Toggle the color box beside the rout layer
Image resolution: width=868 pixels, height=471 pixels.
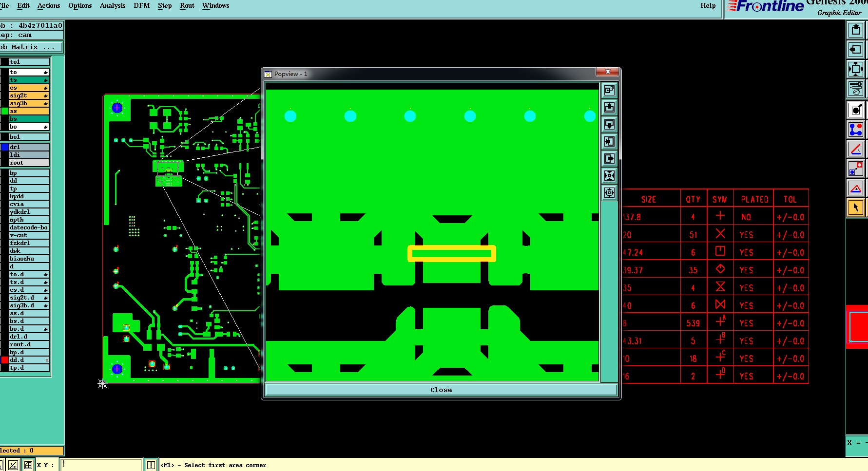pos(5,163)
